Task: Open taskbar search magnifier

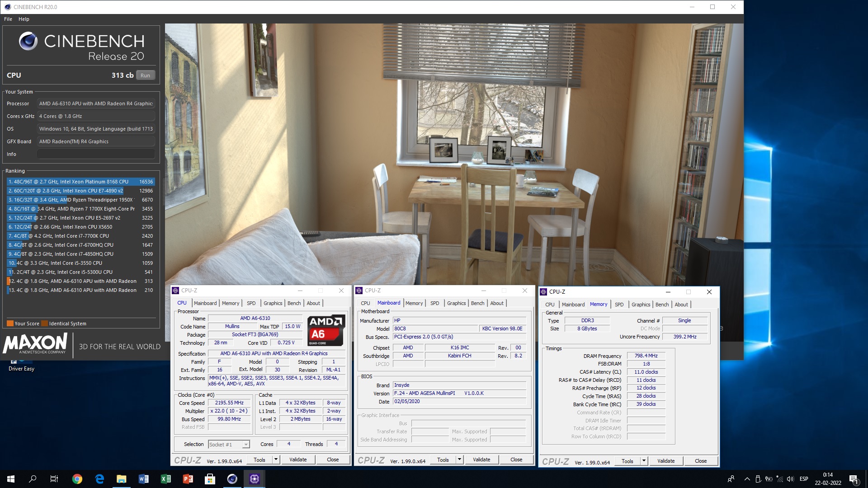Action: pyautogui.click(x=33, y=479)
